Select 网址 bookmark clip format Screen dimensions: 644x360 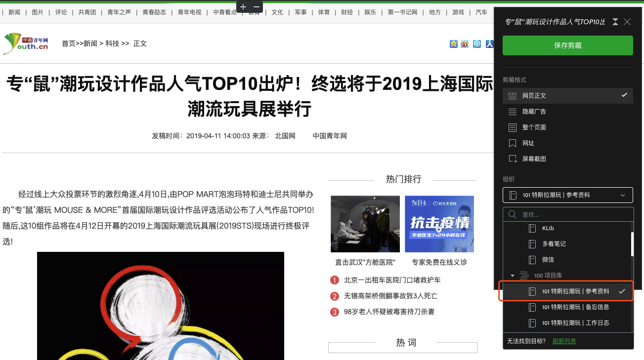pos(568,143)
